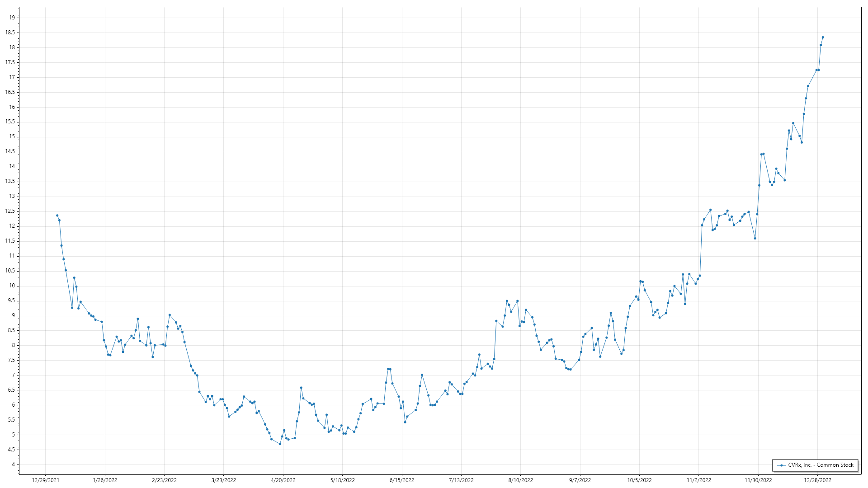Click the 4.5 y-axis value label

(x=11, y=450)
